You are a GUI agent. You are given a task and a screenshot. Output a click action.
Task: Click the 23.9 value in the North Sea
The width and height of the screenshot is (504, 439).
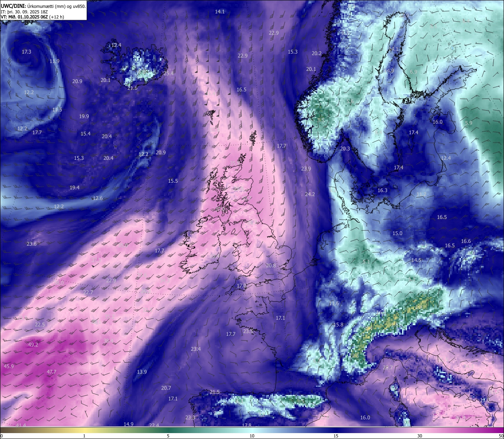(x=306, y=169)
